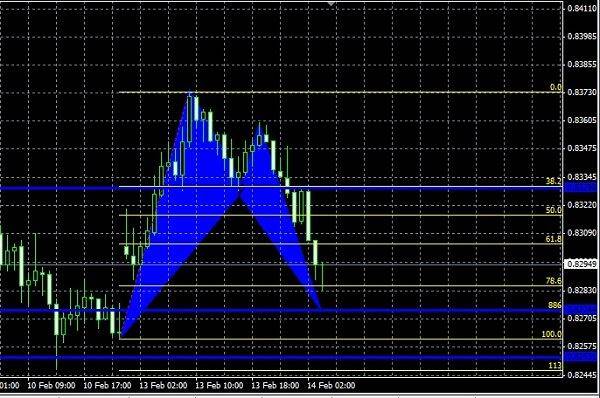Click the 13 Feb 10:00 time label

tap(219, 385)
